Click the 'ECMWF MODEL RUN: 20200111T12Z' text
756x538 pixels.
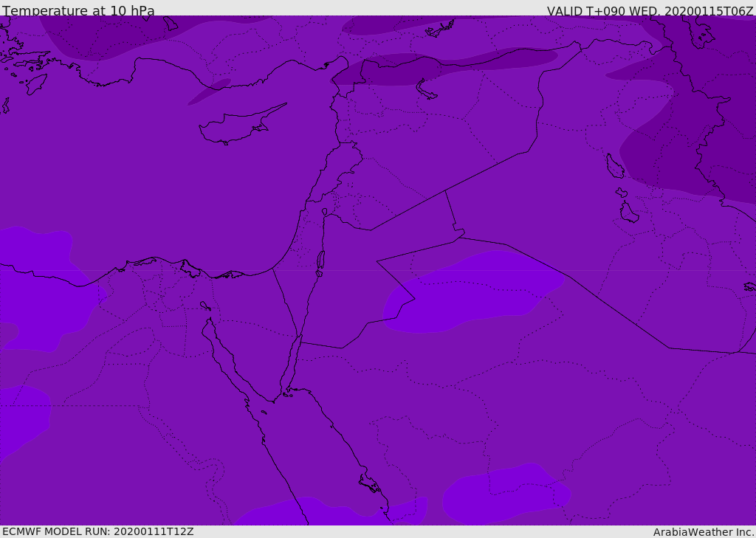pyautogui.click(x=98, y=531)
